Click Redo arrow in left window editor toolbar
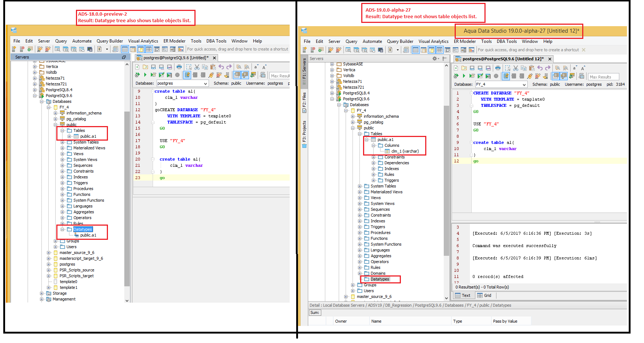The width and height of the screenshot is (644, 343). tap(229, 67)
